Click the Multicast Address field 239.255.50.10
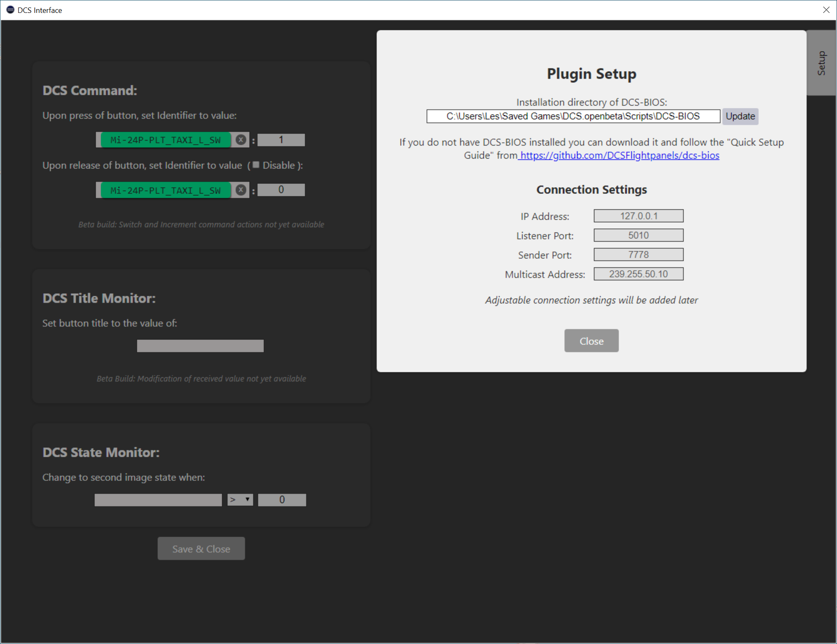Viewport: 837px width, 644px height. click(639, 274)
